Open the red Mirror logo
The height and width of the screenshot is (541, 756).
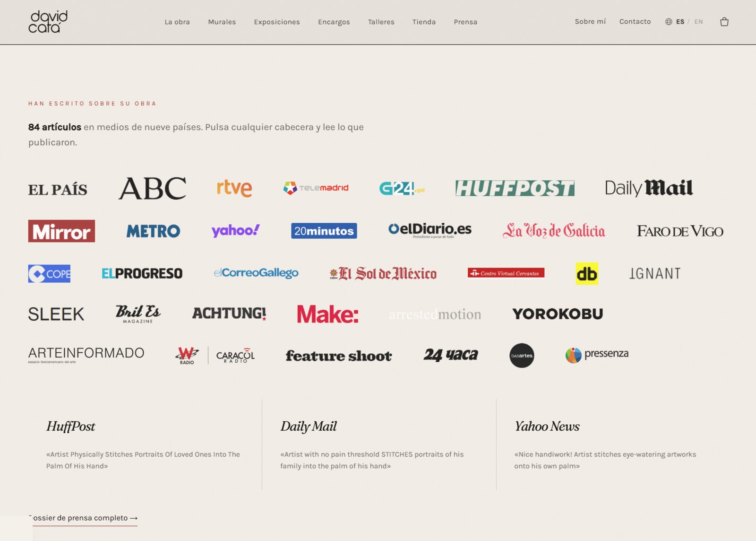click(61, 231)
